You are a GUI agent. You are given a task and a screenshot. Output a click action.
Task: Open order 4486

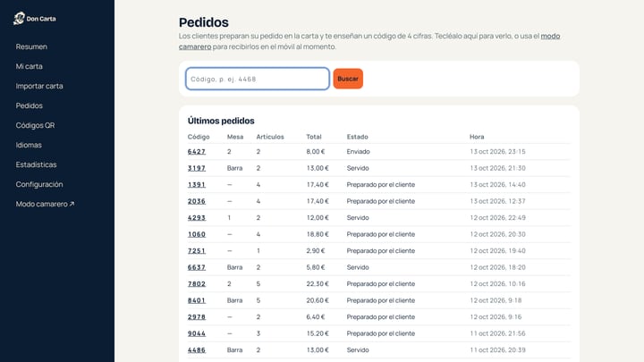pyautogui.click(x=196, y=350)
